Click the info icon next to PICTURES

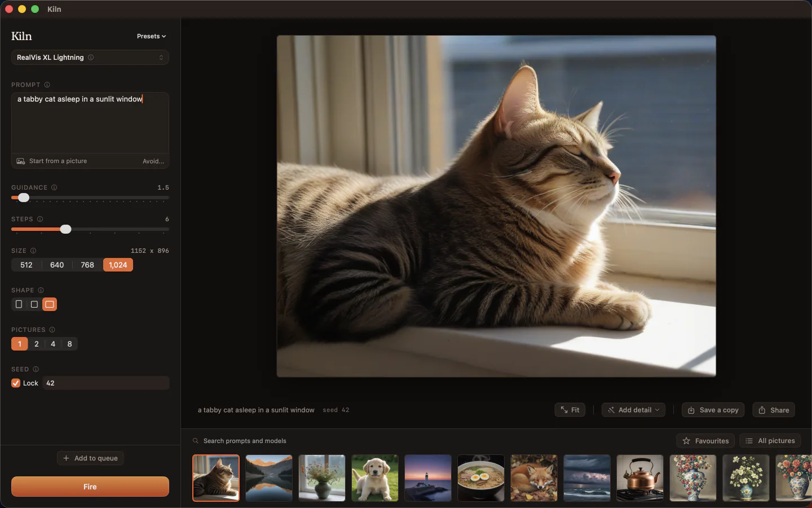(52, 330)
